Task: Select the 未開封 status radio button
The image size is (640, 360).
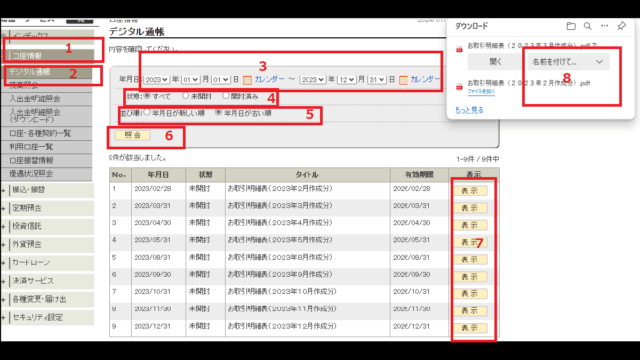Action: (185, 96)
